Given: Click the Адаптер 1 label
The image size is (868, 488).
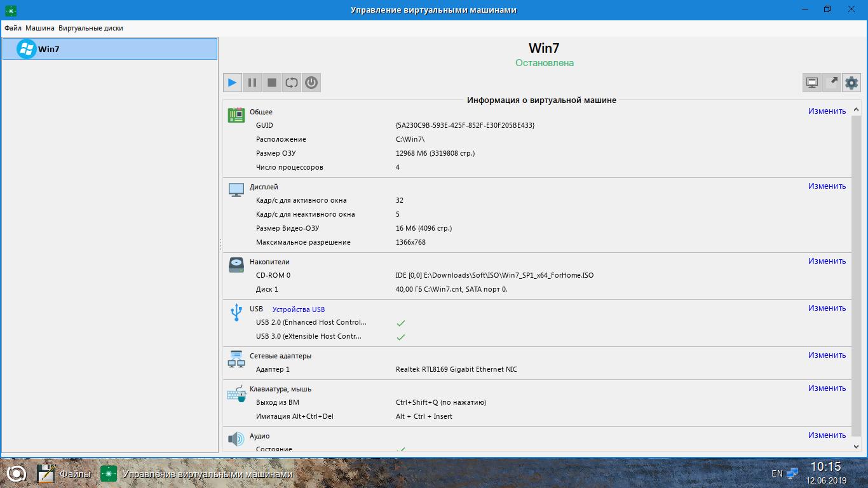Looking at the screenshot, I should point(273,370).
